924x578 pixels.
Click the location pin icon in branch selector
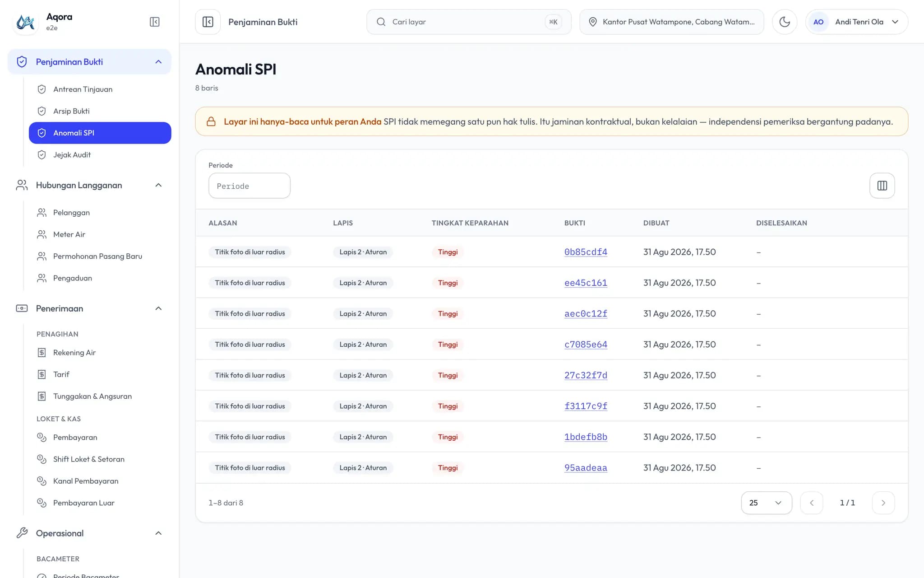593,22
